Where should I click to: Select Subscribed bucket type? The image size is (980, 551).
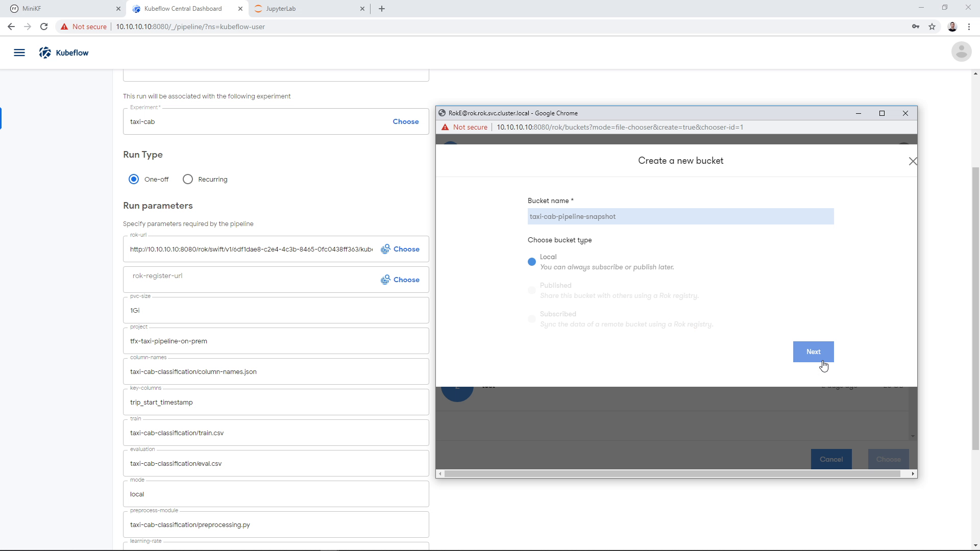pos(532,319)
